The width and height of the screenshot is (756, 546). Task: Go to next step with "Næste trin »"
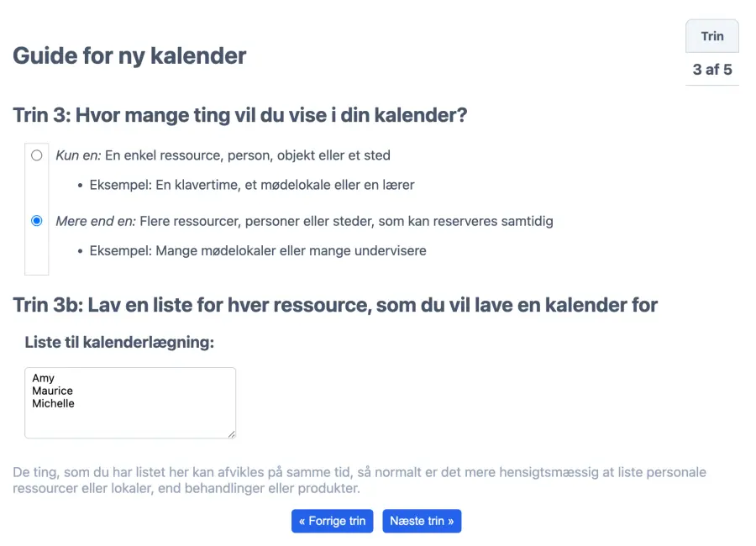point(422,521)
